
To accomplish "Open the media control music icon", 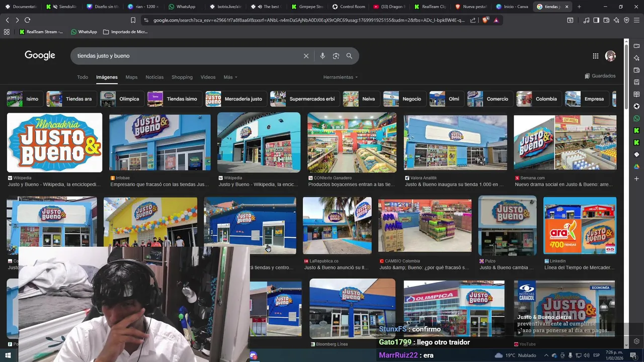I will [x=586, y=20].
